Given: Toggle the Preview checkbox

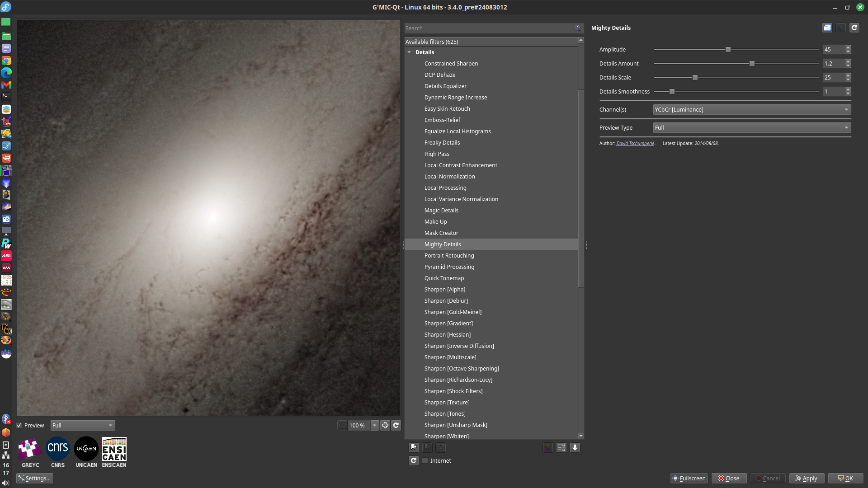Looking at the screenshot, I should tap(19, 425).
